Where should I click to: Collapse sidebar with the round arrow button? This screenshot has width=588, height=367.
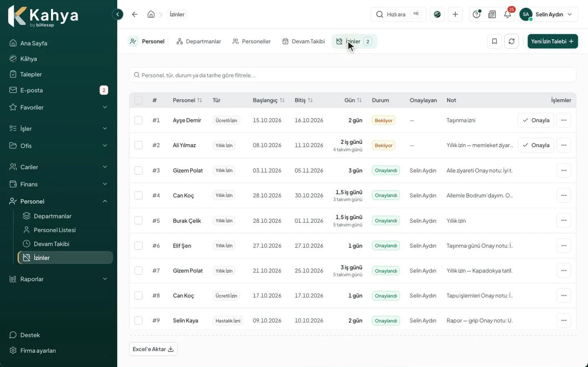[x=118, y=14]
